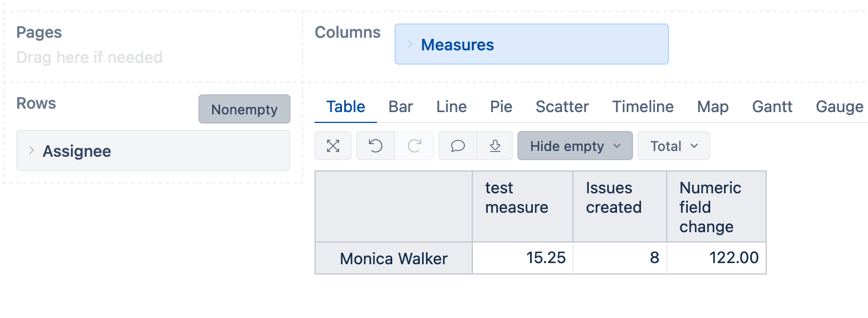Undo the last report change

(376, 146)
